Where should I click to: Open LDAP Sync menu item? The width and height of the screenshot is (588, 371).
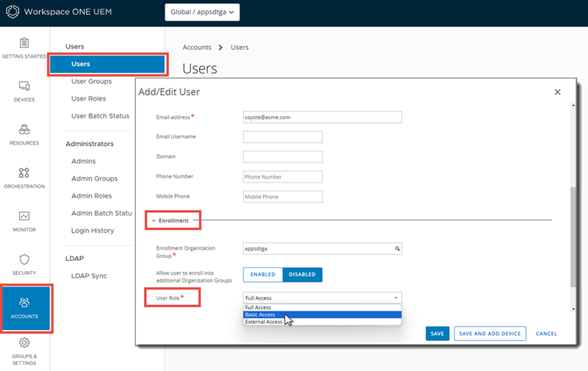(89, 275)
